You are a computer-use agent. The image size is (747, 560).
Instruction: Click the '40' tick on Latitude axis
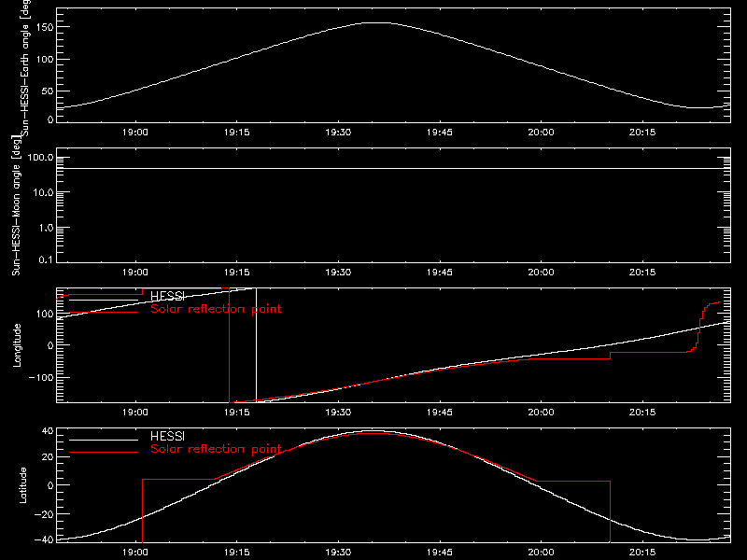(48, 431)
